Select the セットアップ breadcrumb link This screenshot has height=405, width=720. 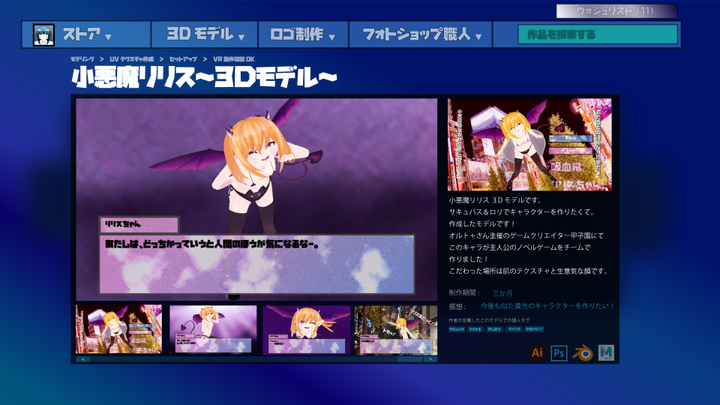(x=183, y=59)
